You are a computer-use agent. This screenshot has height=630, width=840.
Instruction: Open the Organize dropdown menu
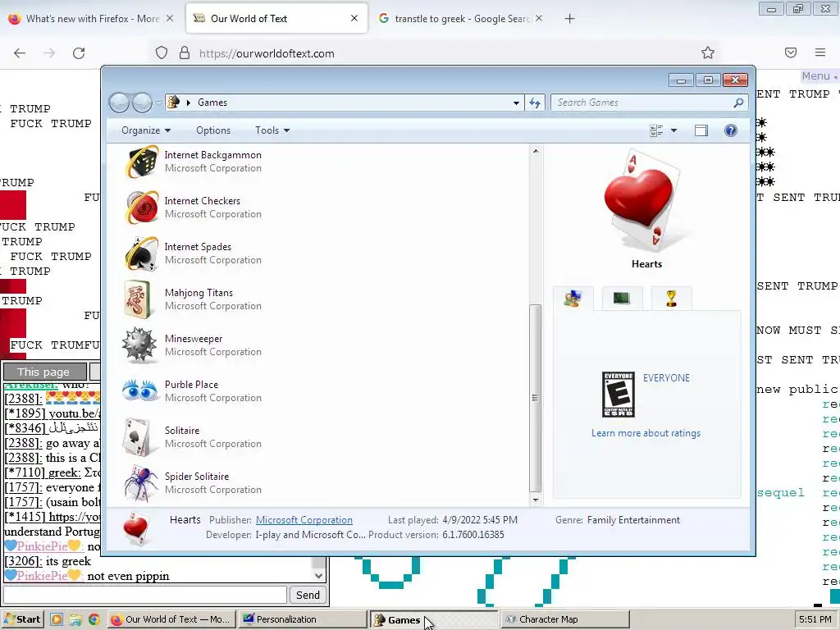[146, 130]
